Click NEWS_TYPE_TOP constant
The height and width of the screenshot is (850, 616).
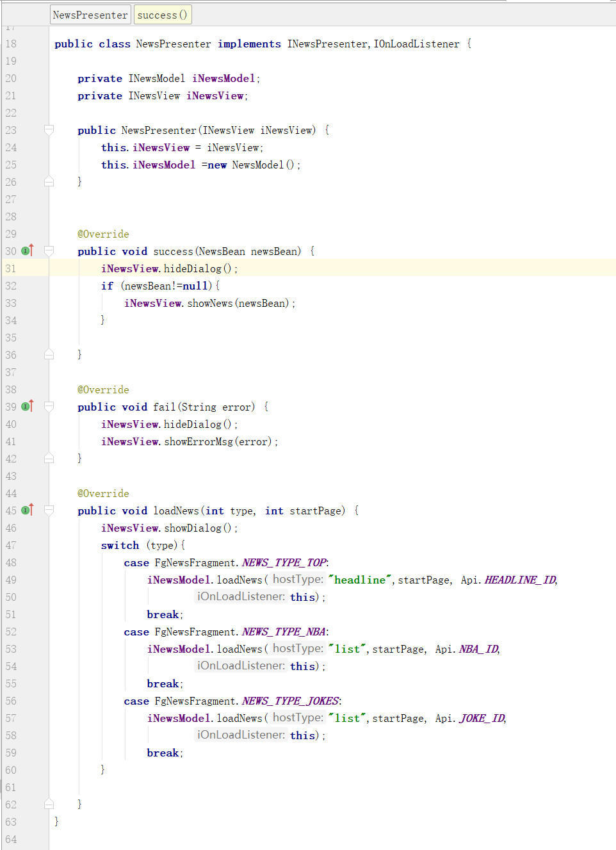pos(284,562)
